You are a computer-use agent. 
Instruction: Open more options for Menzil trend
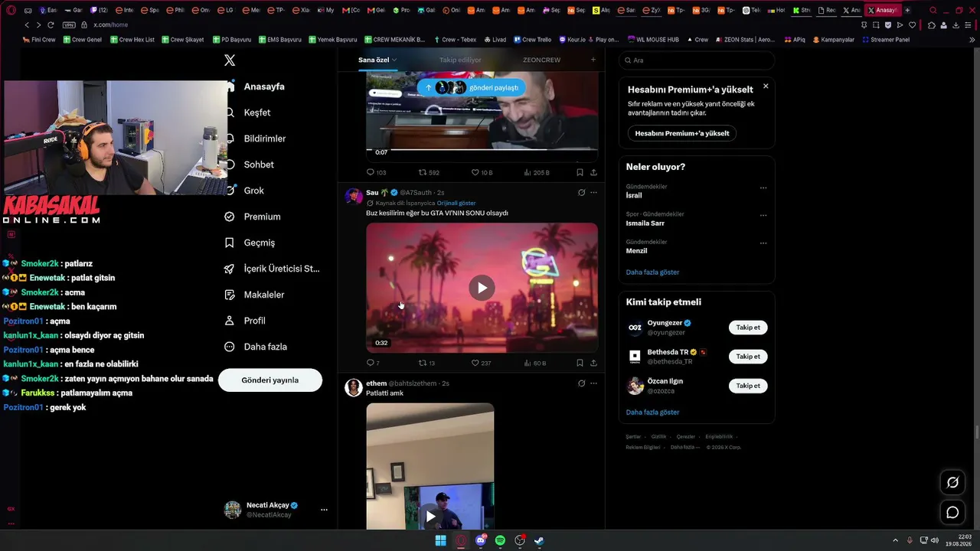(x=763, y=243)
